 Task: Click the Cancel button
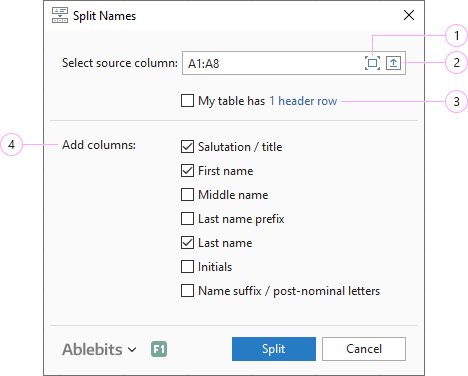(364, 349)
